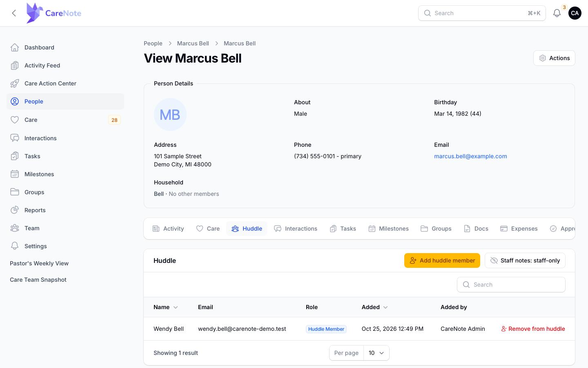Click the Huddle Member role badge
This screenshot has width=588, height=368.
(326, 329)
